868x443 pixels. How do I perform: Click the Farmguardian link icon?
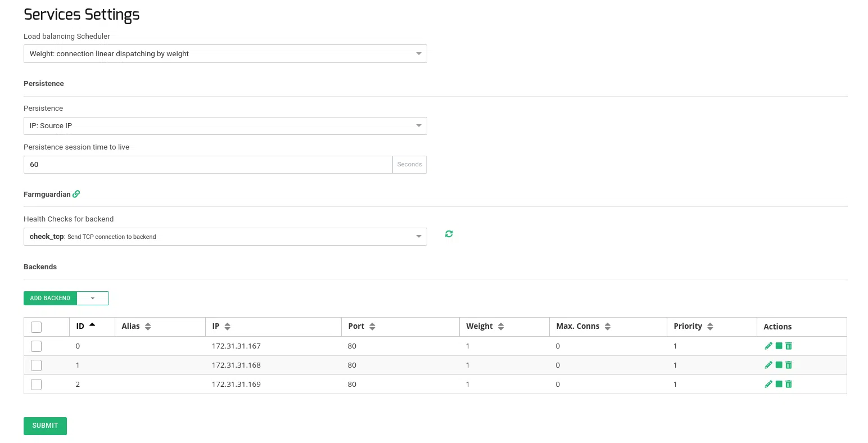tap(76, 194)
